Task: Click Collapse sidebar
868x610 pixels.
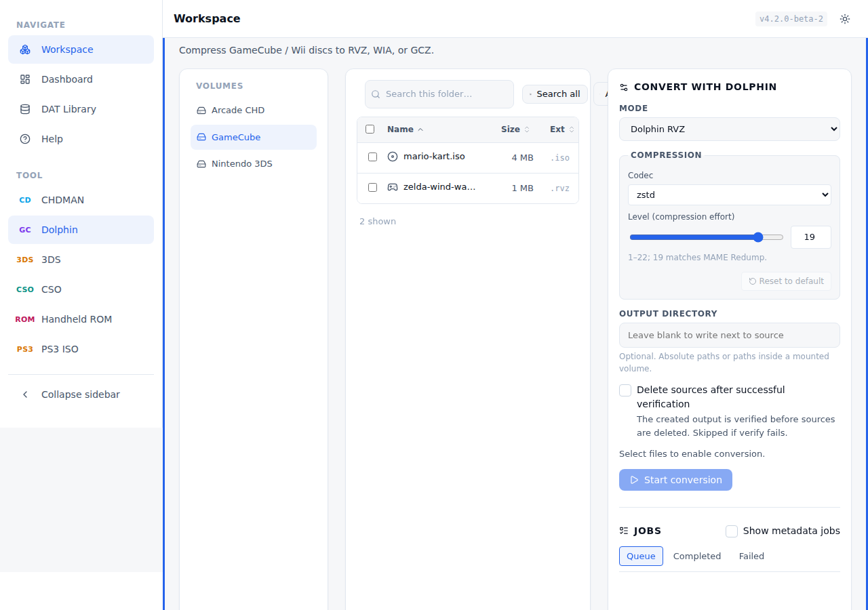Action: [81, 394]
